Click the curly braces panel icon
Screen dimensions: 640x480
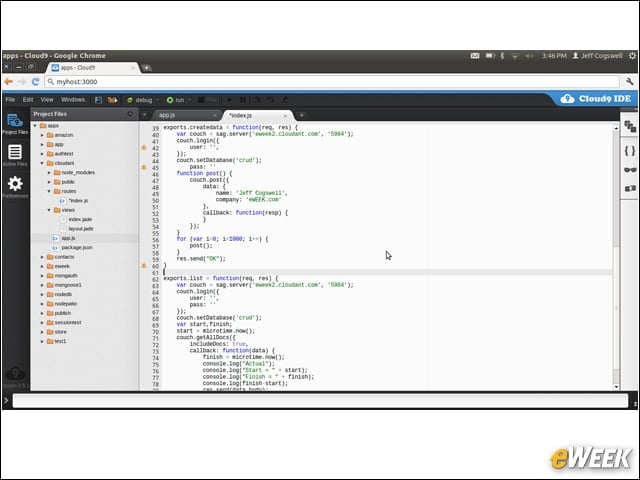[630, 151]
